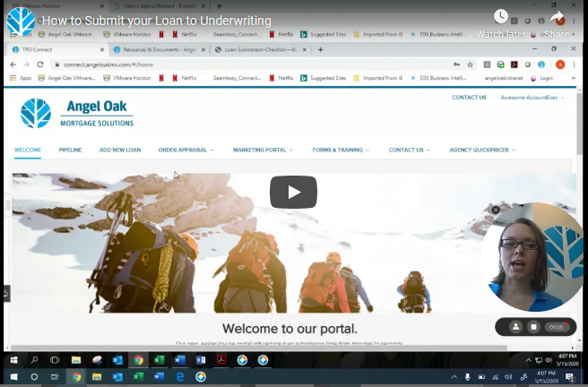
Task: Expand the AGENCY QUICKPRICER dropdown
Action: click(482, 150)
